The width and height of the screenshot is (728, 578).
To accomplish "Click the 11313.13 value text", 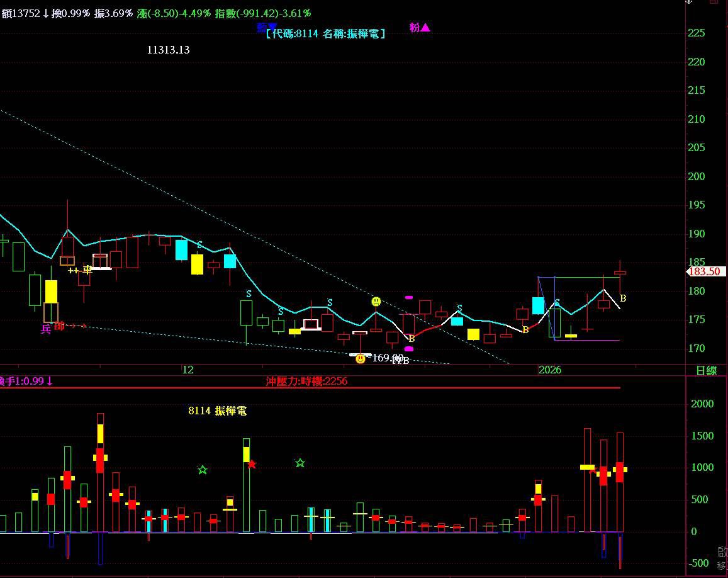I will [169, 50].
